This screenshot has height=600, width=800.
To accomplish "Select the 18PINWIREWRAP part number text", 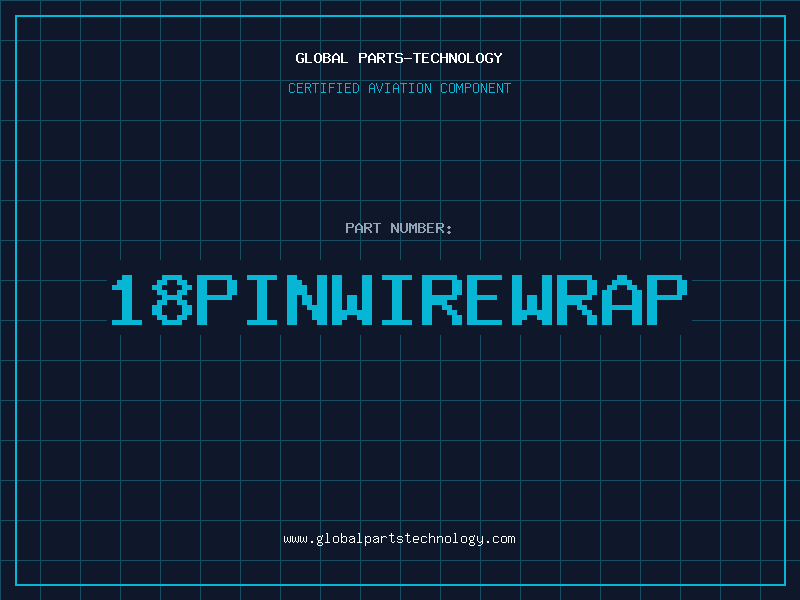I will coord(399,300).
